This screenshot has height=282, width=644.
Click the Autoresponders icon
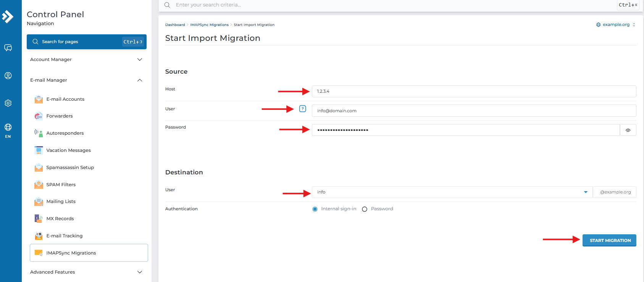click(x=39, y=133)
